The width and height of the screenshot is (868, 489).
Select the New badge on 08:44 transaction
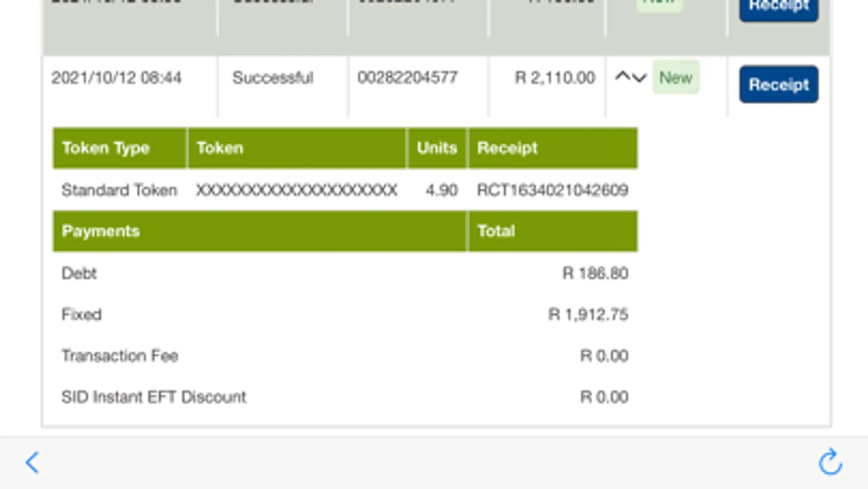[675, 77]
